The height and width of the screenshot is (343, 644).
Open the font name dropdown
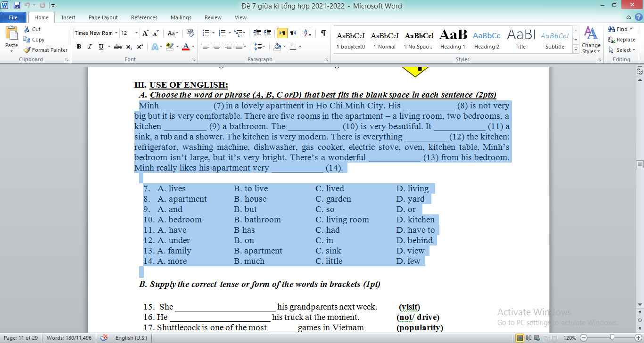pos(116,33)
